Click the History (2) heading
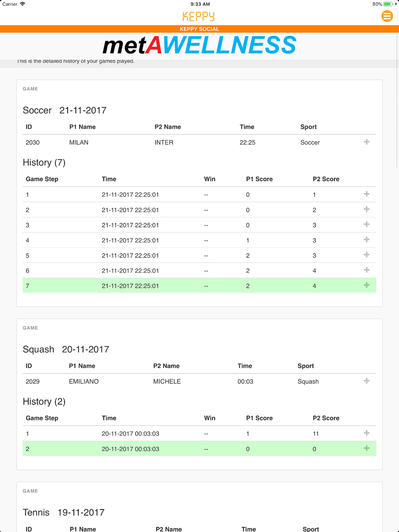This screenshot has width=399, height=532. click(44, 402)
